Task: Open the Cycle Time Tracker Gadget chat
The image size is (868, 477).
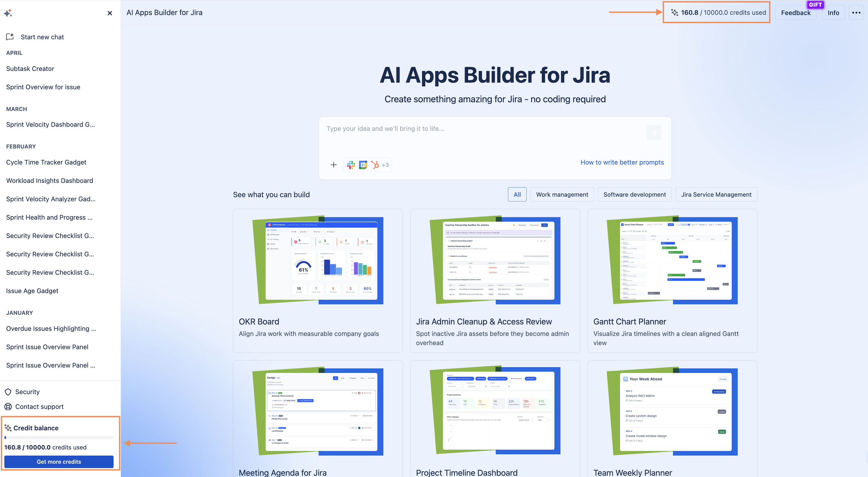Action: 46,162
